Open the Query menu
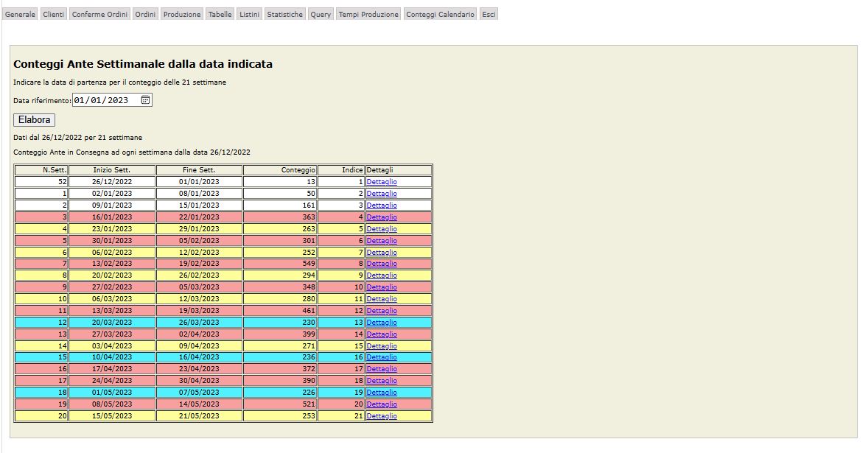 tap(321, 15)
